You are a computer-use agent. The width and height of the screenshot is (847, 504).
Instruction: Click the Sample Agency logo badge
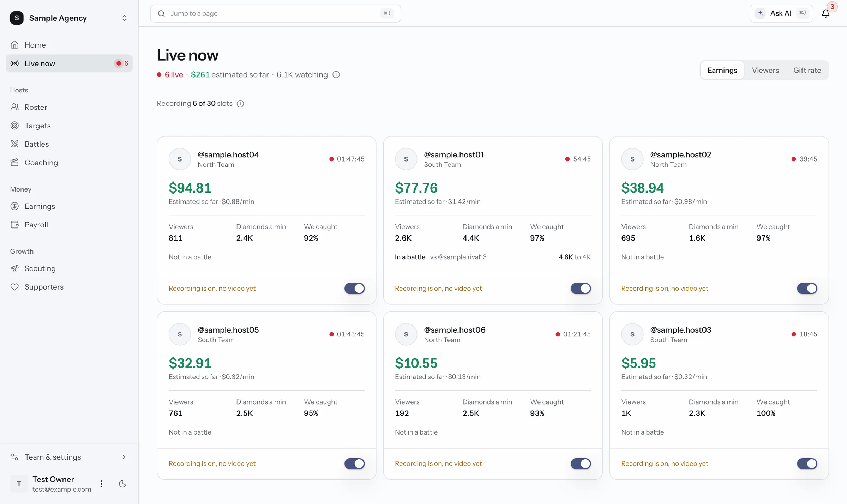click(x=17, y=18)
